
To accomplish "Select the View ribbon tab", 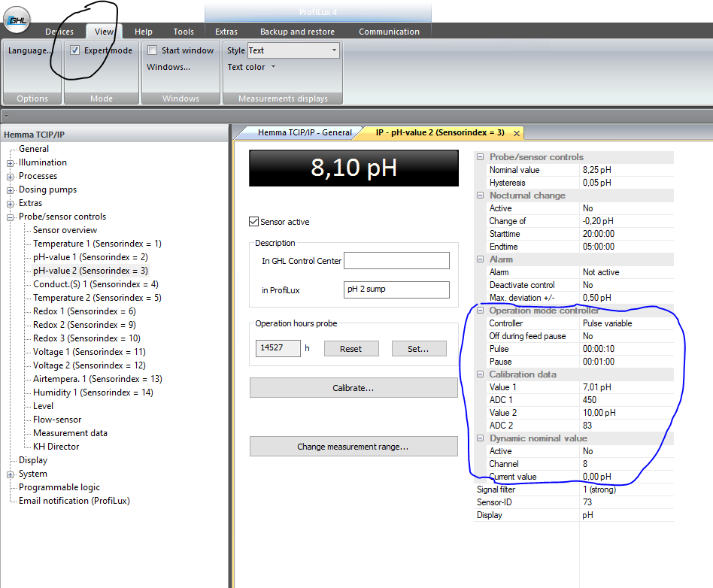I will [x=104, y=32].
